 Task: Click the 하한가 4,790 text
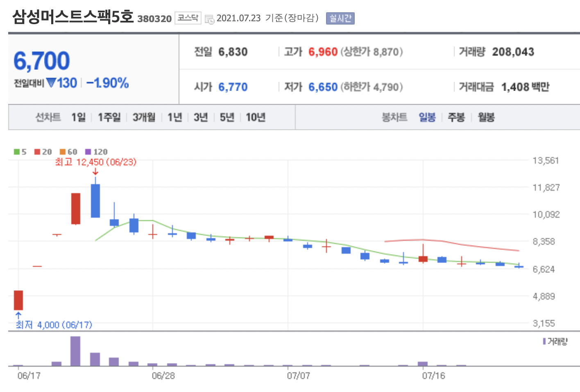pos(372,87)
